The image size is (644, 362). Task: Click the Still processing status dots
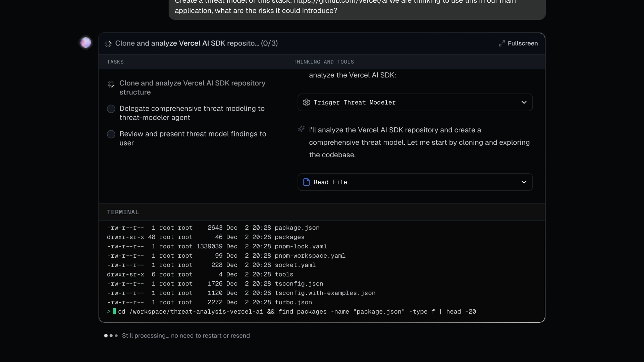click(x=111, y=336)
